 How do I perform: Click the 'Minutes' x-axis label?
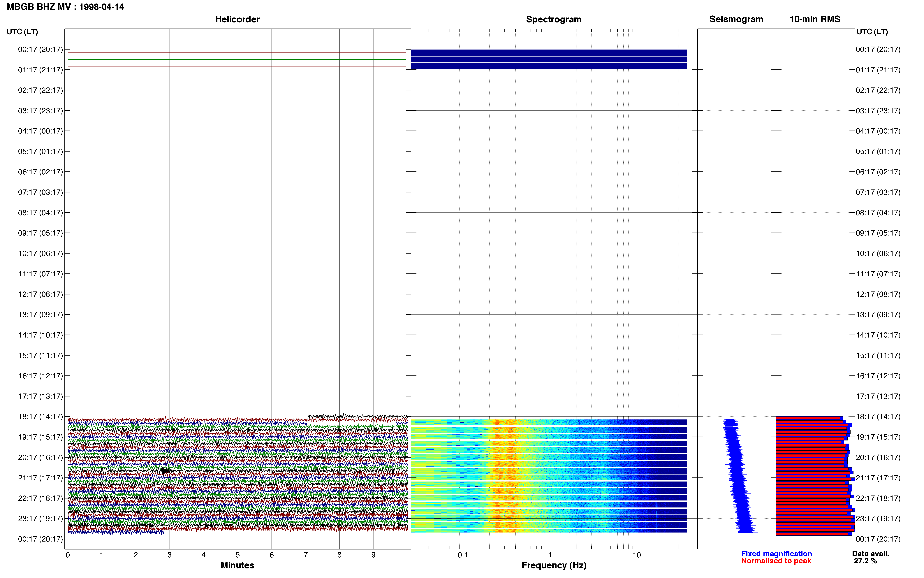click(x=237, y=565)
